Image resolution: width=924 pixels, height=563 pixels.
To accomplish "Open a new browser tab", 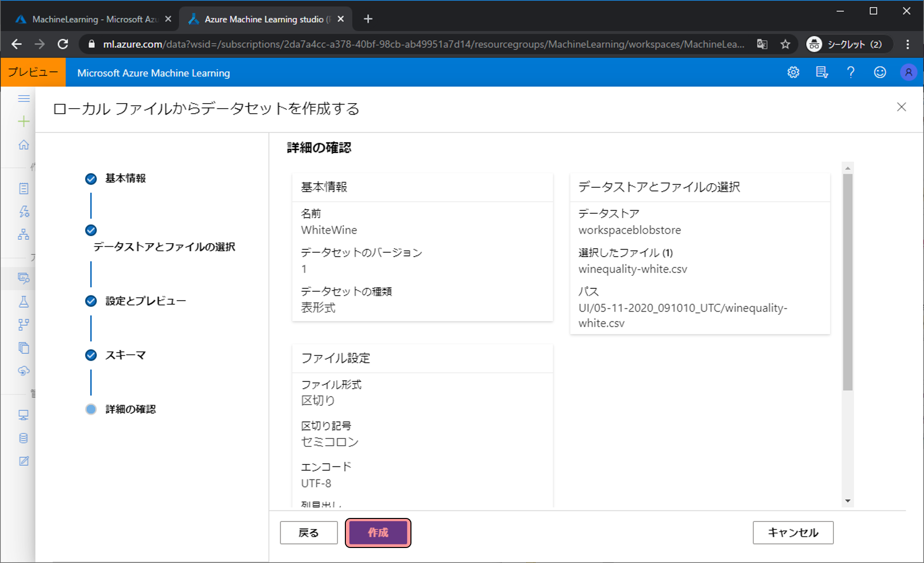I will 368,19.
